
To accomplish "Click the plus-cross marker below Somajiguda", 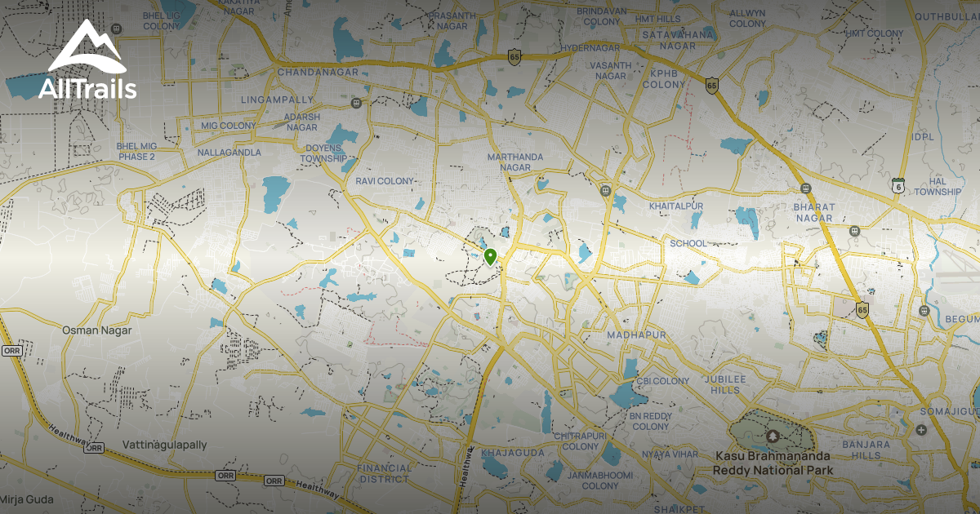I will tap(921, 430).
